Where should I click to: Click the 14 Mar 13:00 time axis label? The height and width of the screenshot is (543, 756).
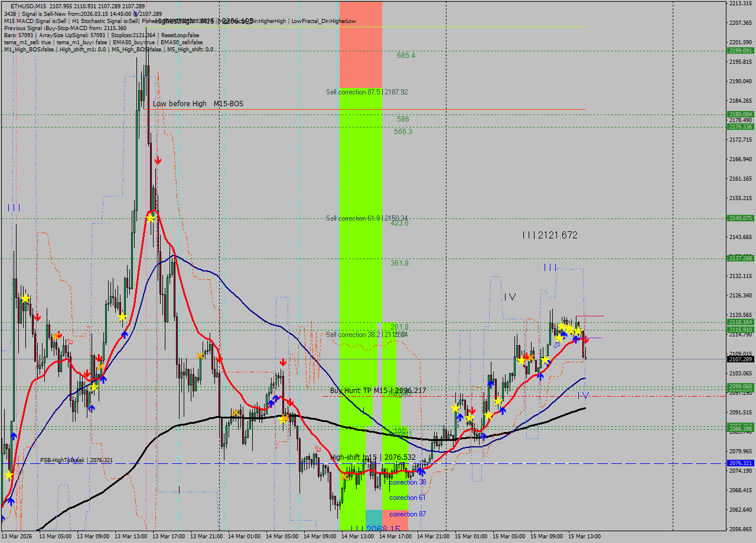pos(357,537)
